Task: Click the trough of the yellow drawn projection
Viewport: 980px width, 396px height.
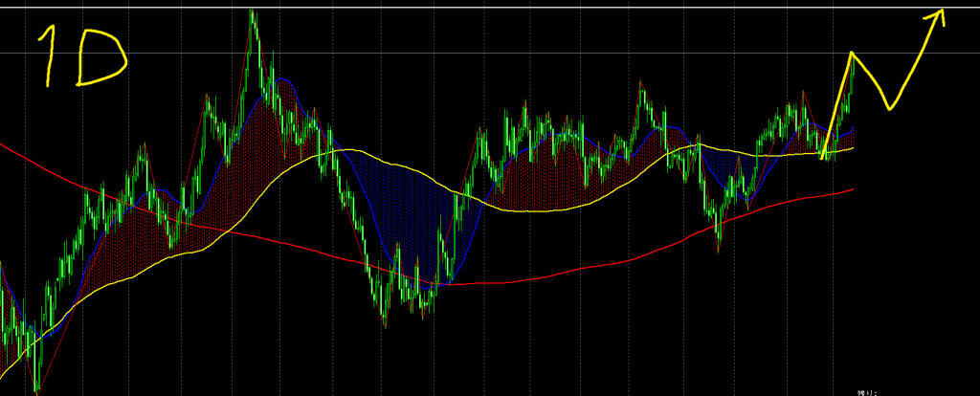Action: [892, 106]
